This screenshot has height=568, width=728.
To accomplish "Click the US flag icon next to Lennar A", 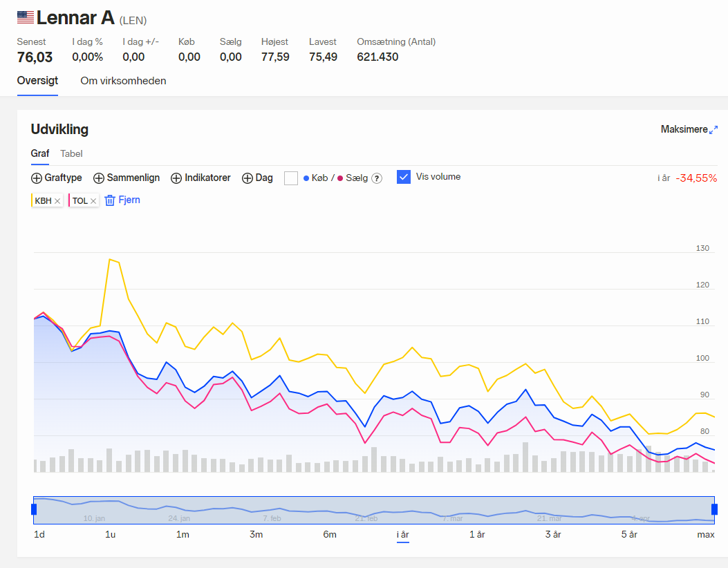I will 26,18.
